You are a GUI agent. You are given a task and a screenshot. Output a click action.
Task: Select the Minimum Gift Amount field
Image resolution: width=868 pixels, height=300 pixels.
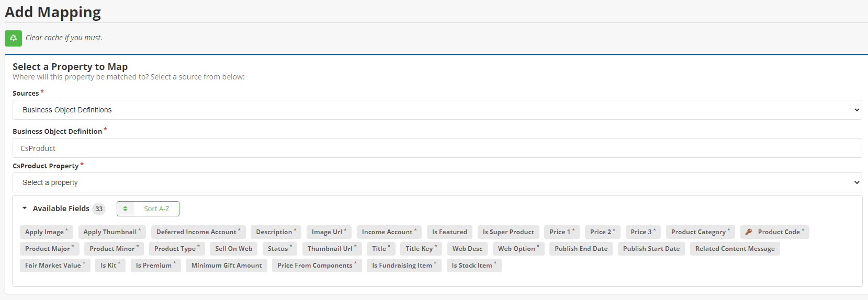tap(227, 266)
